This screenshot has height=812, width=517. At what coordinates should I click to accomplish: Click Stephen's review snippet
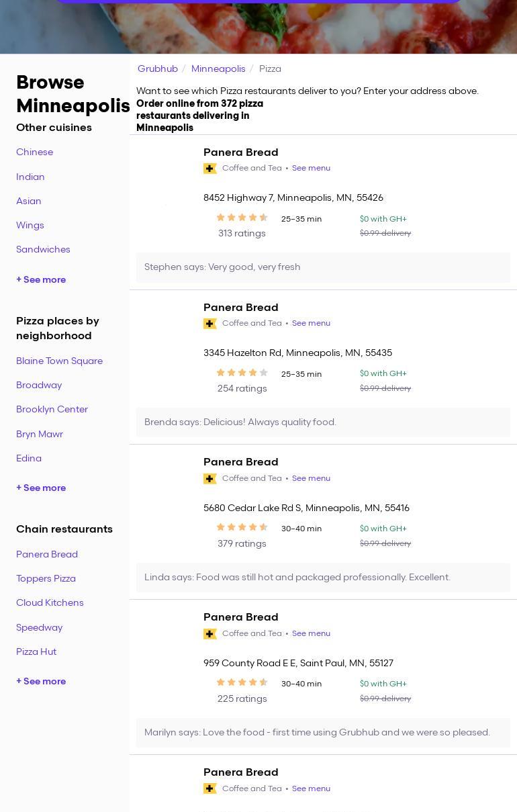[x=222, y=267]
